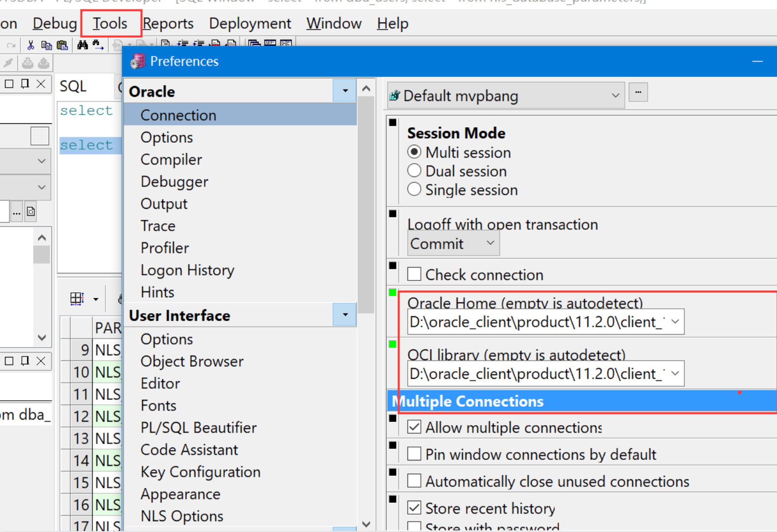
Task: Open the Help menu
Action: click(x=392, y=23)
